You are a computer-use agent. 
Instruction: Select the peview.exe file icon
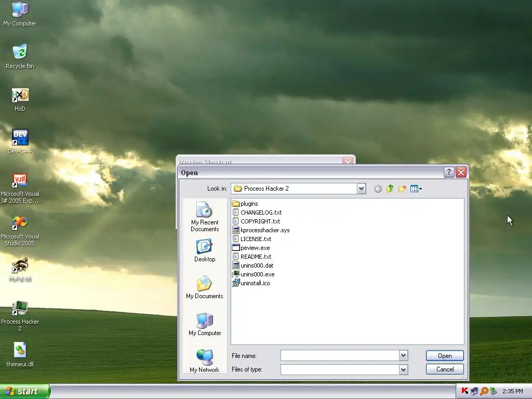236,248
